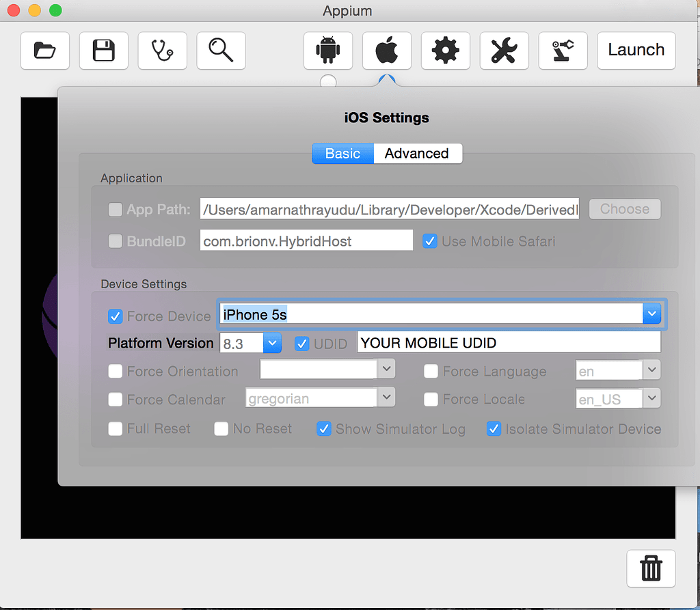Open the general settings gear icon
The height and width of the screenshot is (610, 700).
click(x=445, y=50)
